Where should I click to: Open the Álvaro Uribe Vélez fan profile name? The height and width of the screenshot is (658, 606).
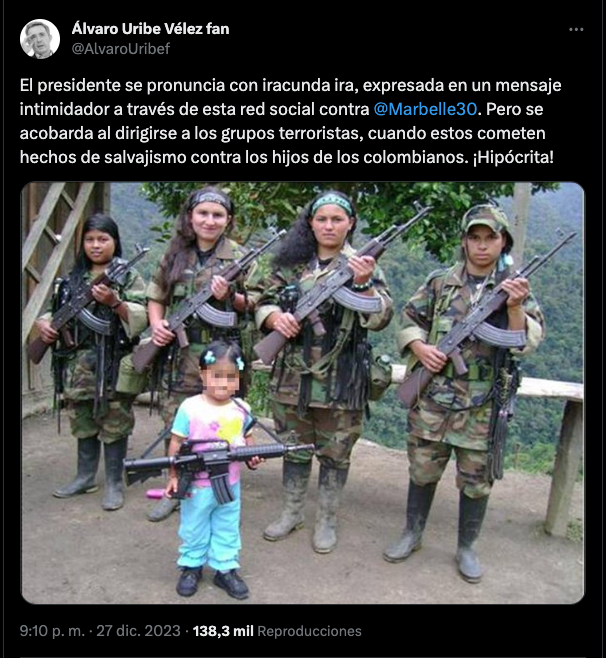150,29
